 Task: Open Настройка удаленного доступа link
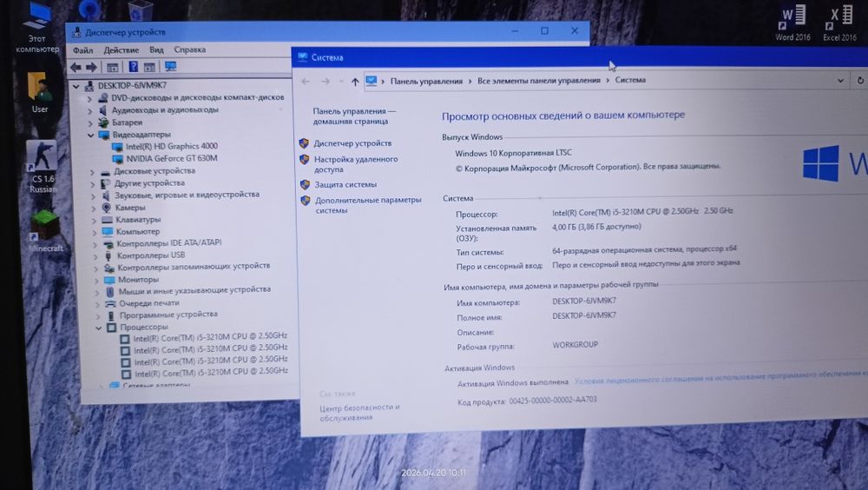pos(356,164)
